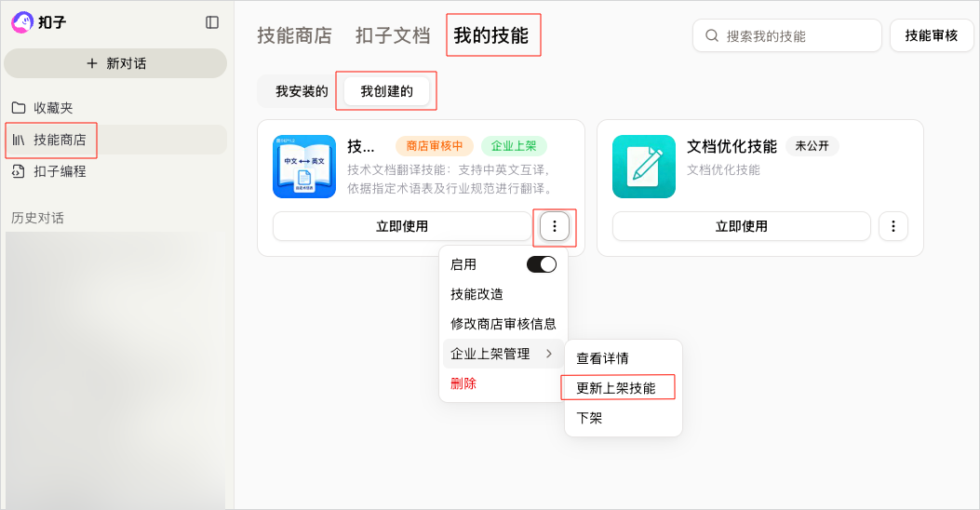This screenshot has width=980, height=510.
Task: Click the 企业上架 status tag
Action: pos(514,146)
